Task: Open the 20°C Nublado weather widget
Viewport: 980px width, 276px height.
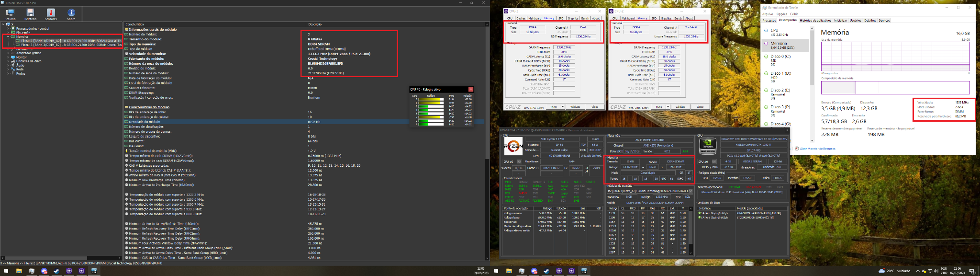Action: click(894, 271)
